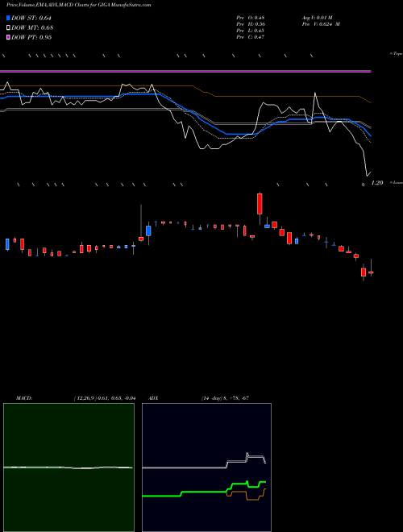This screenshot has width=403, height=532.
Task: Click the 'ADX' panel heading
Action: (153, 398)
